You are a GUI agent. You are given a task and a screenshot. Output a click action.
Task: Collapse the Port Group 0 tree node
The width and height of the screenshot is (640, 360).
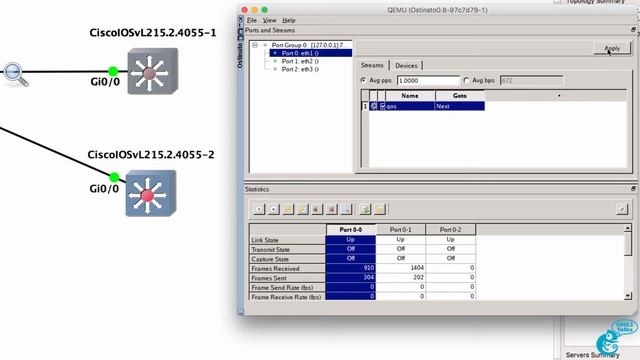(255, 45)
